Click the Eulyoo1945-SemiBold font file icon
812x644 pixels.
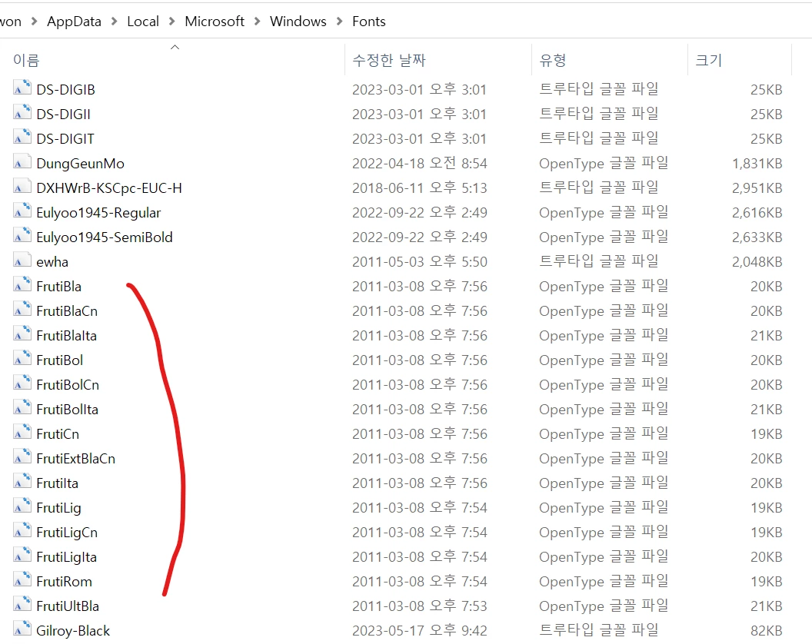(22, 236)
